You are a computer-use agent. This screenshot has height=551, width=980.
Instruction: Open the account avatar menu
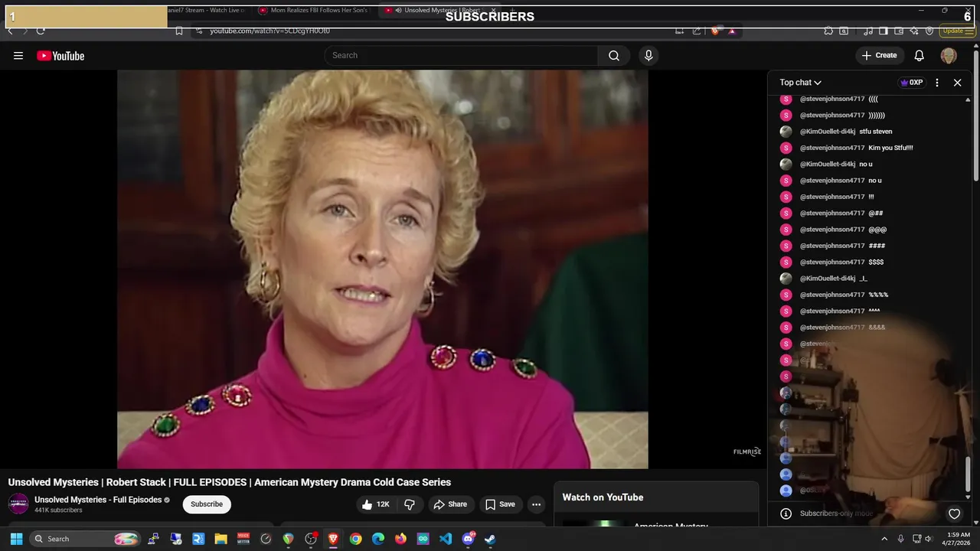point(949,56)
